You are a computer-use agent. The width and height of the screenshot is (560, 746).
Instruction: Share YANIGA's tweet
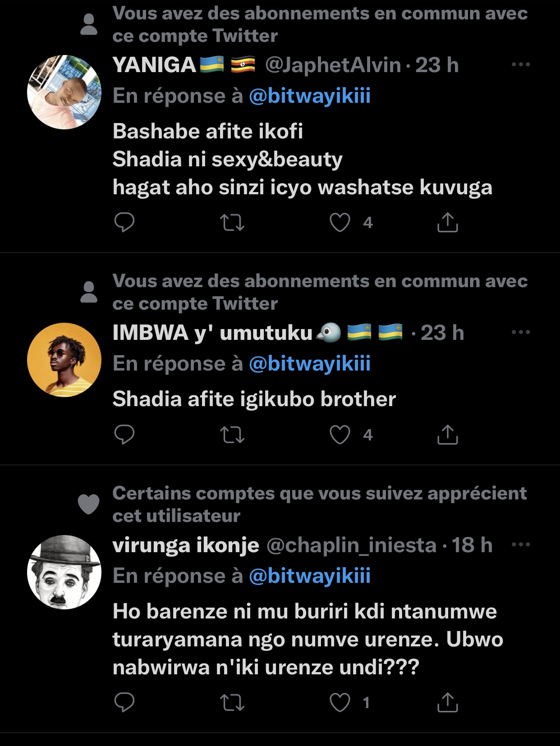(447, 222)
